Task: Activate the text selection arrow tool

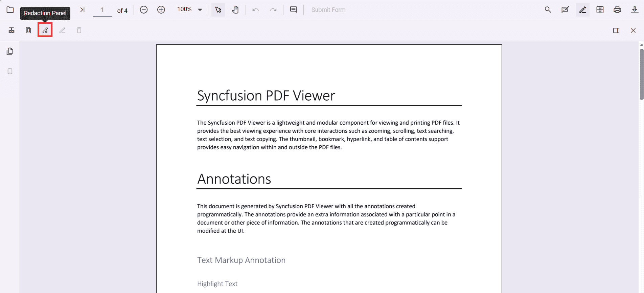Action: (218, 10)
